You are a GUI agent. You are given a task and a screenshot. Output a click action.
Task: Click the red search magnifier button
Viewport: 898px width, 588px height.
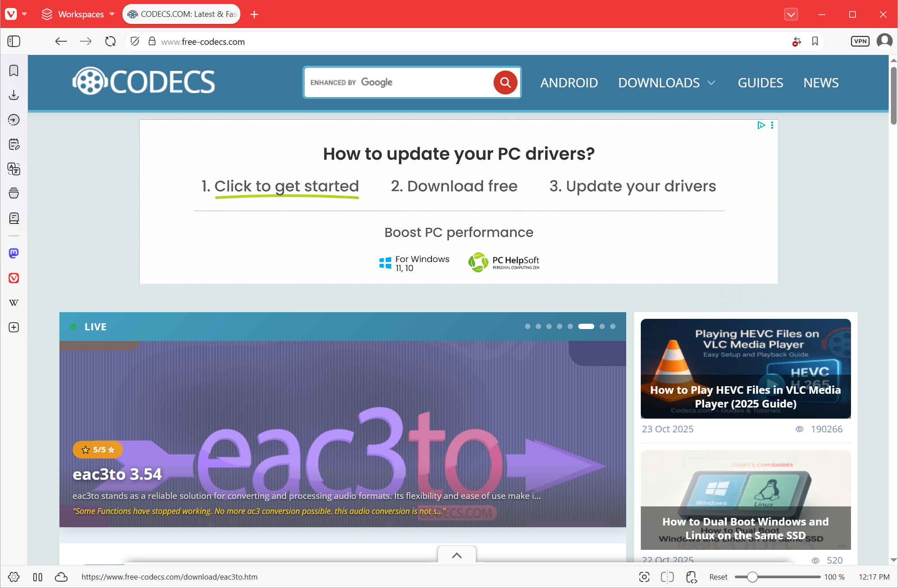click(x=505, y=82)
